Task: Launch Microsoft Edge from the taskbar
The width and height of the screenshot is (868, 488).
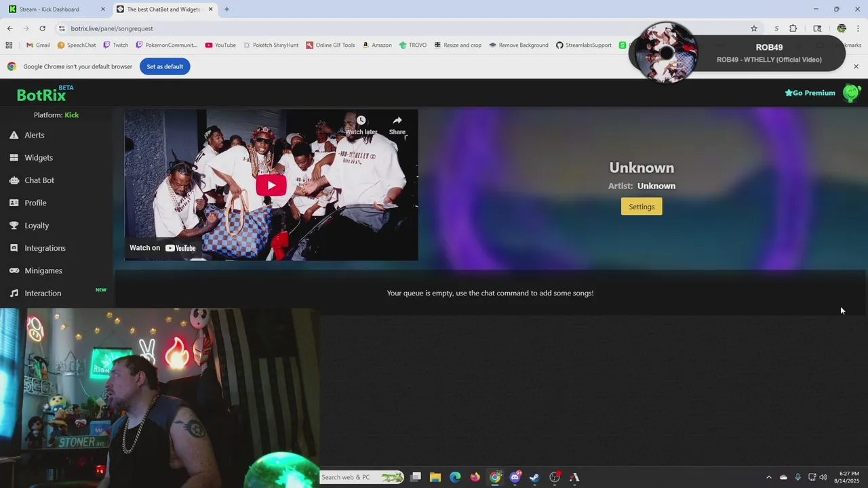Action: (x=455, y=477)
